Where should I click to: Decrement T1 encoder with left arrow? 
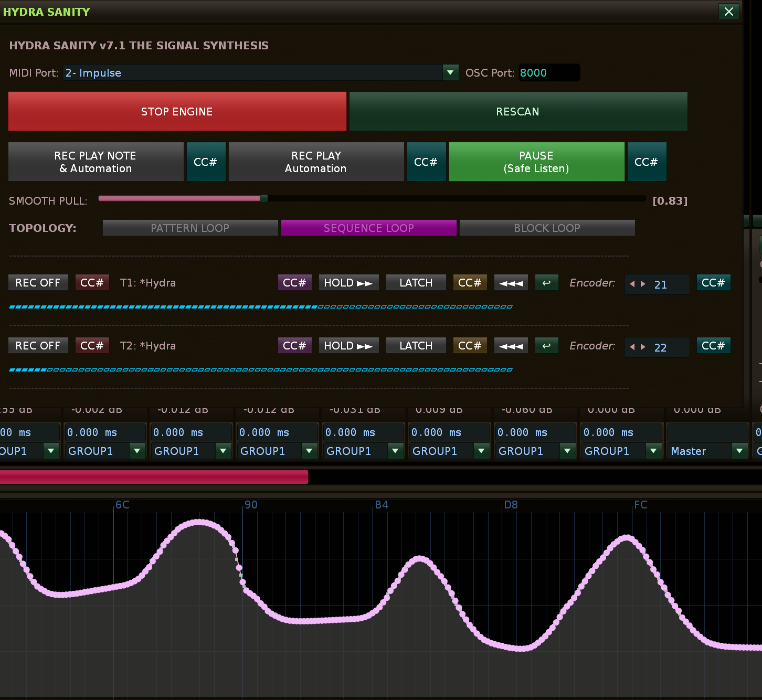[x=632, y=284]
